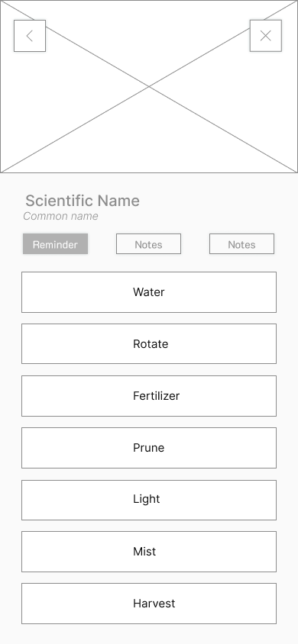Activate the highlighted Reminder tab
The height and width of the screenshot is (644, 298).
tap(55, 244)
